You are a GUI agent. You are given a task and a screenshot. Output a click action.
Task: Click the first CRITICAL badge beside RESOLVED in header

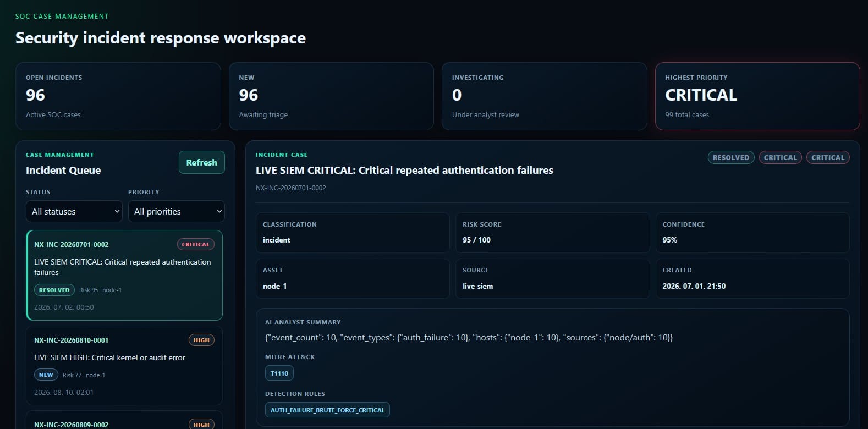(781, 157)
